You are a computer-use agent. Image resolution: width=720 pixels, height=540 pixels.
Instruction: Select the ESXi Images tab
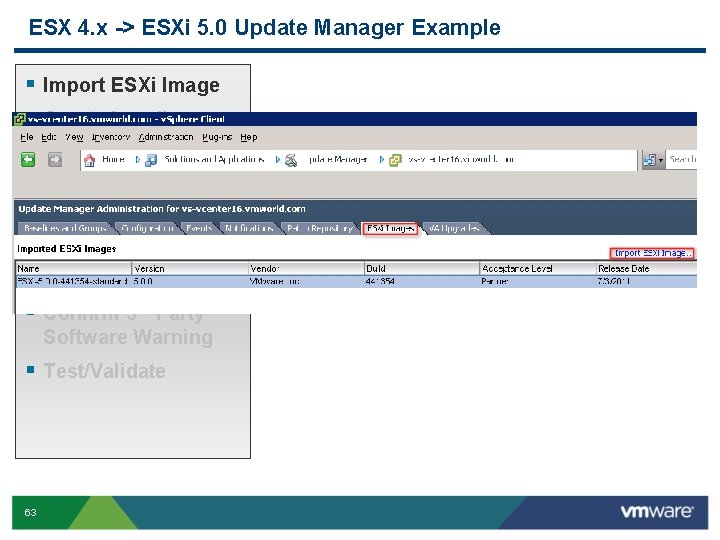point(390,228)
